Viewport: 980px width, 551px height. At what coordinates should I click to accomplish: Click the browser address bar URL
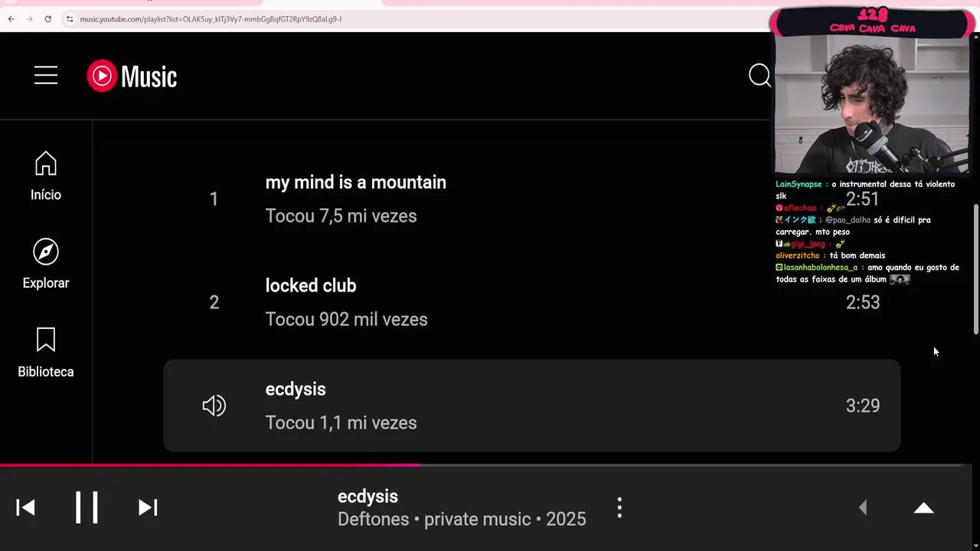[211, 19]
